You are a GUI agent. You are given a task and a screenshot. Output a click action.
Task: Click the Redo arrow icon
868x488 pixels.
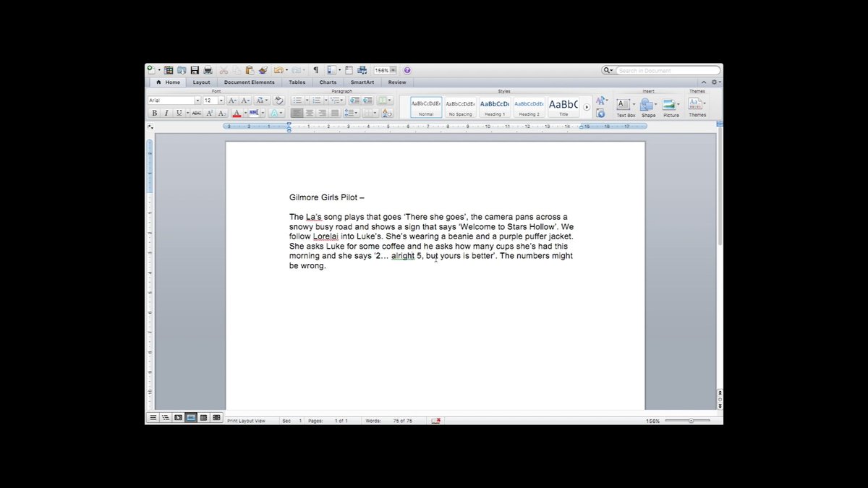coord(296,70)
